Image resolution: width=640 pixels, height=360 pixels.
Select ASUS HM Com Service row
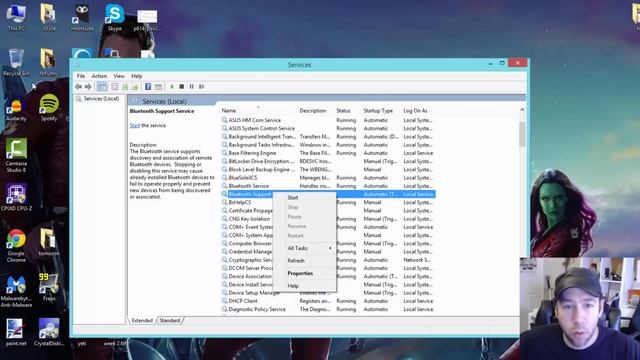[328, 120]
